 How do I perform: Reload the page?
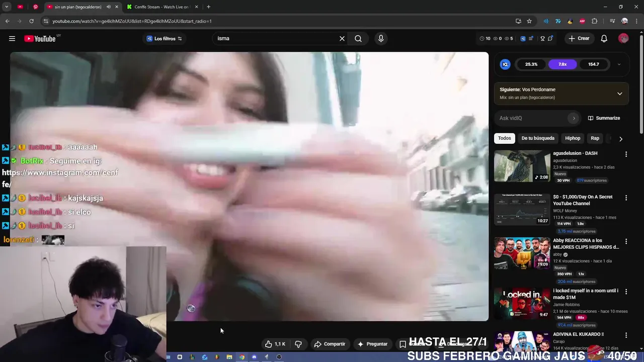pos(31,21)
